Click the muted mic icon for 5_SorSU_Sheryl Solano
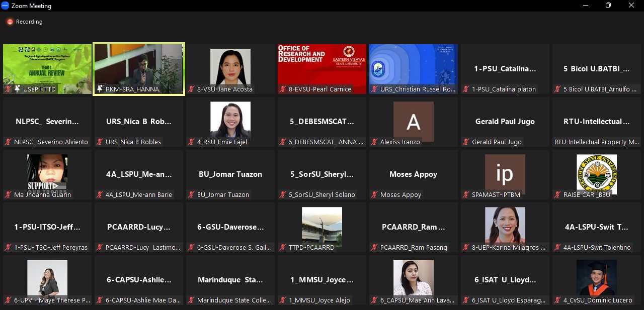The image size is (644, 310). coord(283,195)
